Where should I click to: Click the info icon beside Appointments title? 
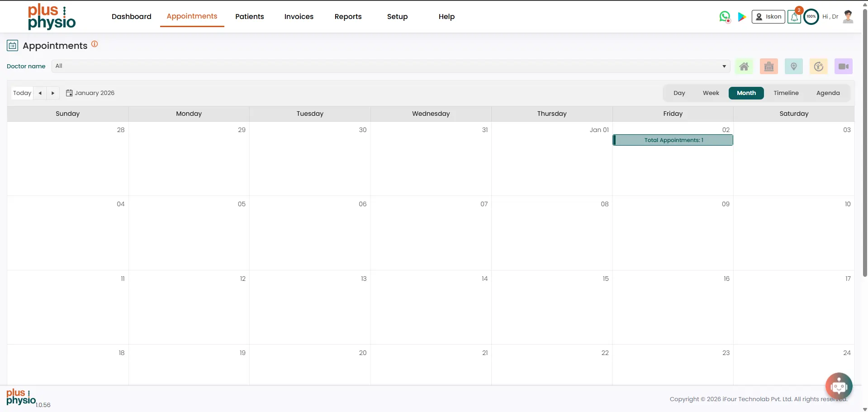click(x=95, y=44)
